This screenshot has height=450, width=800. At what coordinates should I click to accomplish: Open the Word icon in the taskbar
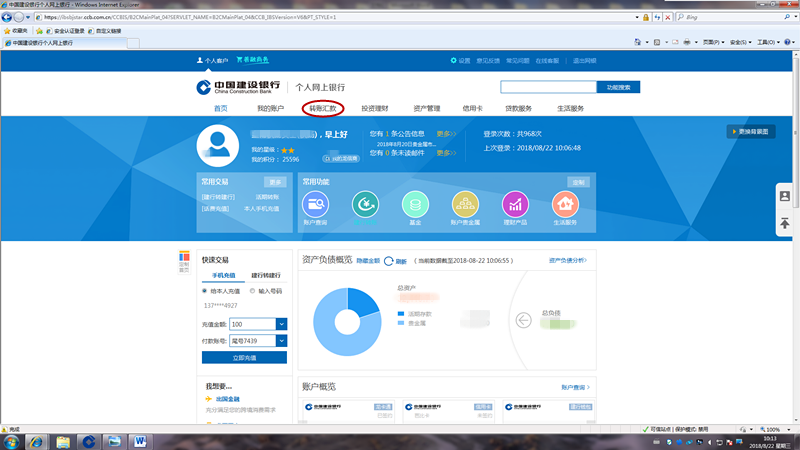pyautogui.click(x=140, y=440)
